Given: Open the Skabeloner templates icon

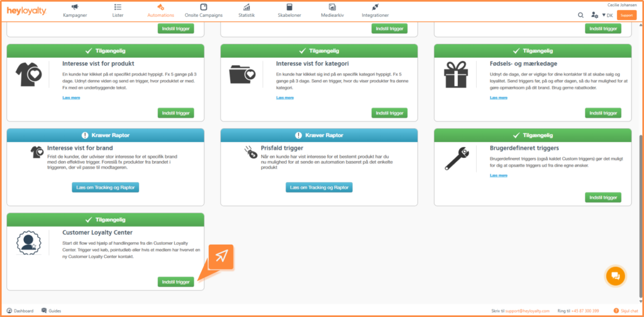Looking at the screenshot, I should (289, 7).
